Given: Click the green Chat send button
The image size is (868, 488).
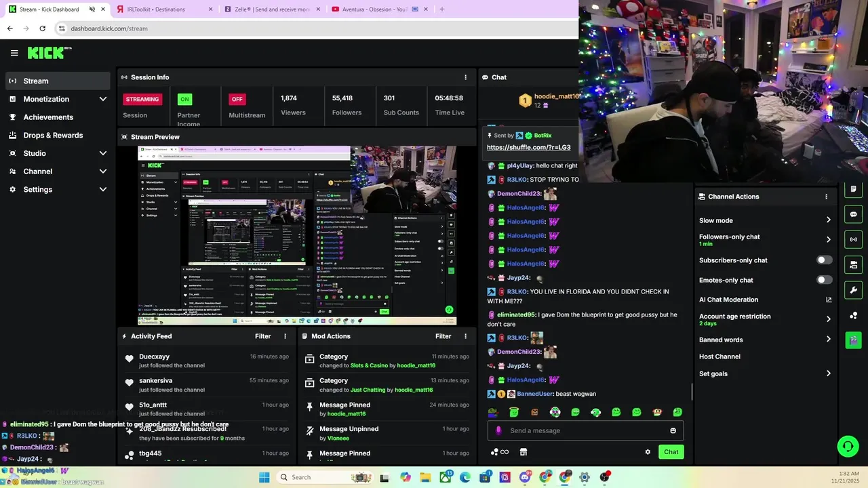Looking at the screenshot, I should (671, 452).
